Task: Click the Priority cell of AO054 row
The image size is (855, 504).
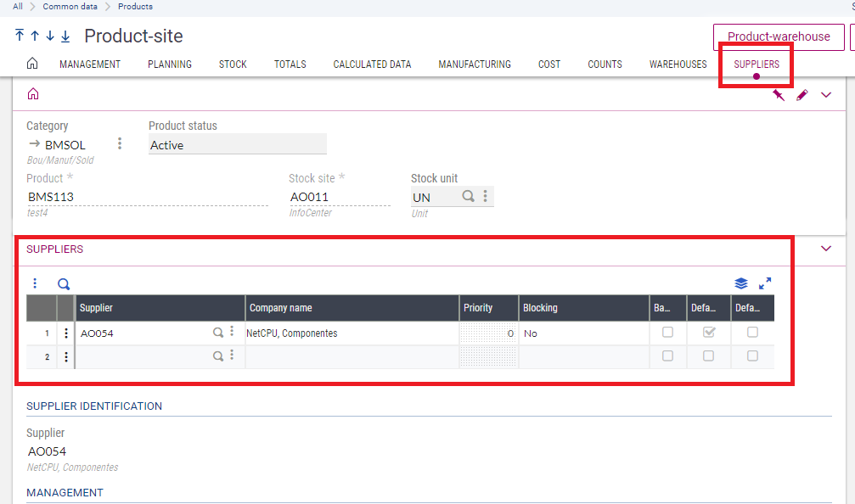Action: tap(488, 333)
